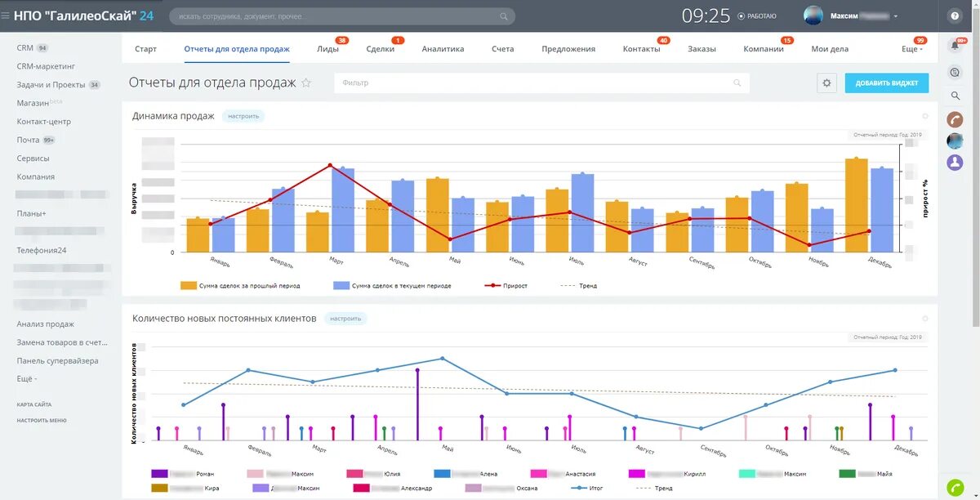Select the Заказы tab
The height and width of the screenshot is (500, 980).
click(x=702, y=49)
